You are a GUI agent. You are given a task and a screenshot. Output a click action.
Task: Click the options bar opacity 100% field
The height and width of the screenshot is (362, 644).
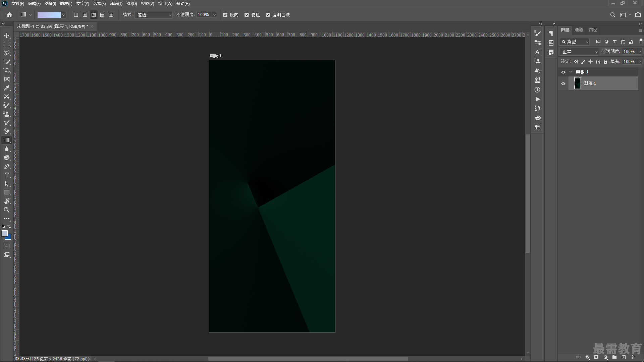pos(204,15)
